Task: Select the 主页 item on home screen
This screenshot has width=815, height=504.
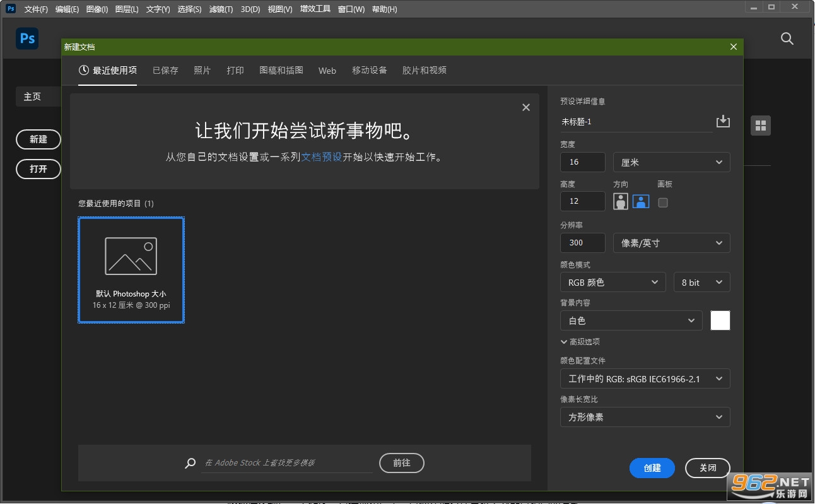Action: pos(38,97)
